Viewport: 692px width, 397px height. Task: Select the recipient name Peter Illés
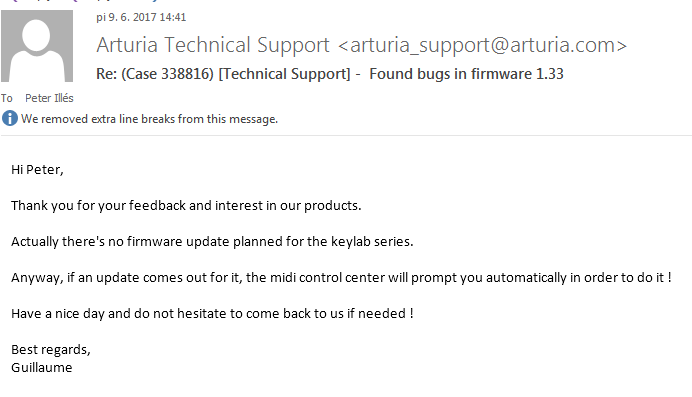point(49,98)
